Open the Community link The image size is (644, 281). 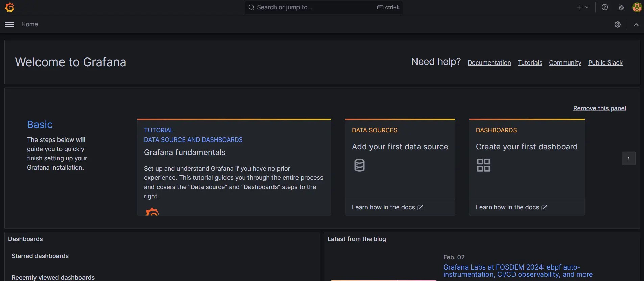tap(565, 63)
